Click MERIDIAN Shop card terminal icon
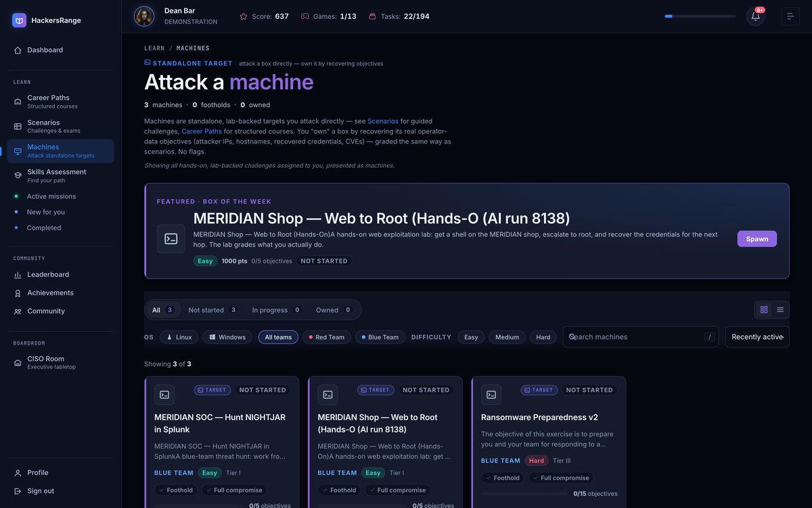The width and height of the screenshot is (812, 508). [x=328, y=395]
